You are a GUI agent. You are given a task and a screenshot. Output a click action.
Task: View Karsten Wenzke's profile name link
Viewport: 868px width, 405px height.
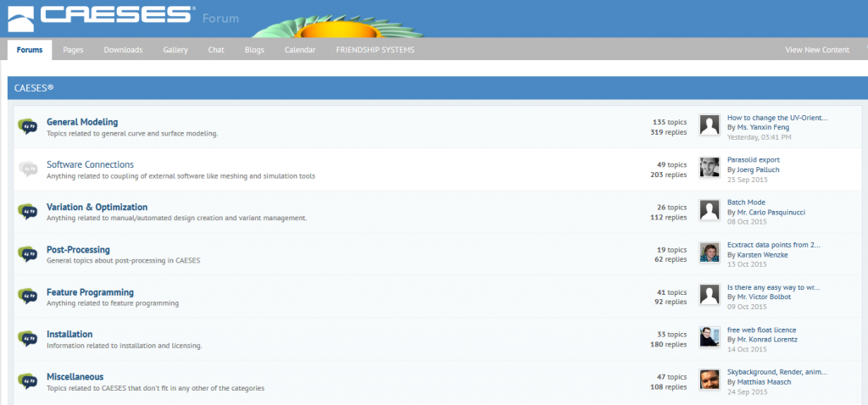(x=762, y=254)
